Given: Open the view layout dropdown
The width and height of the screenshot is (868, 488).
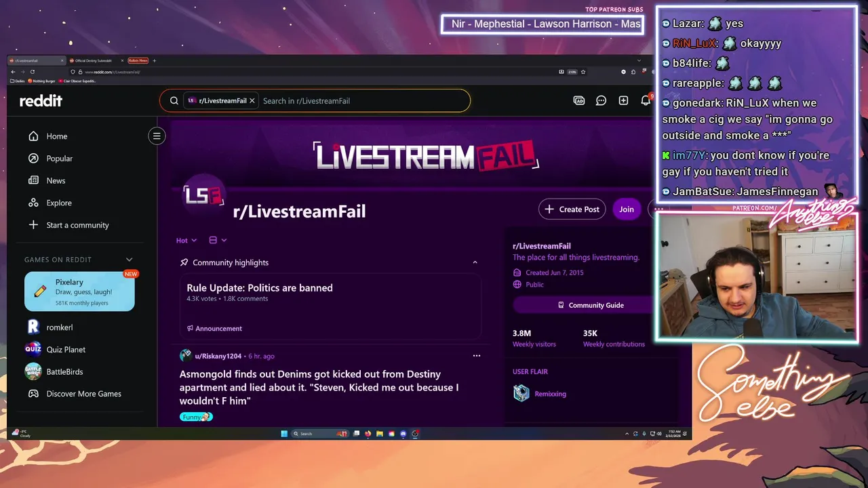Looking at the screenshot, I should coord(218,240).
